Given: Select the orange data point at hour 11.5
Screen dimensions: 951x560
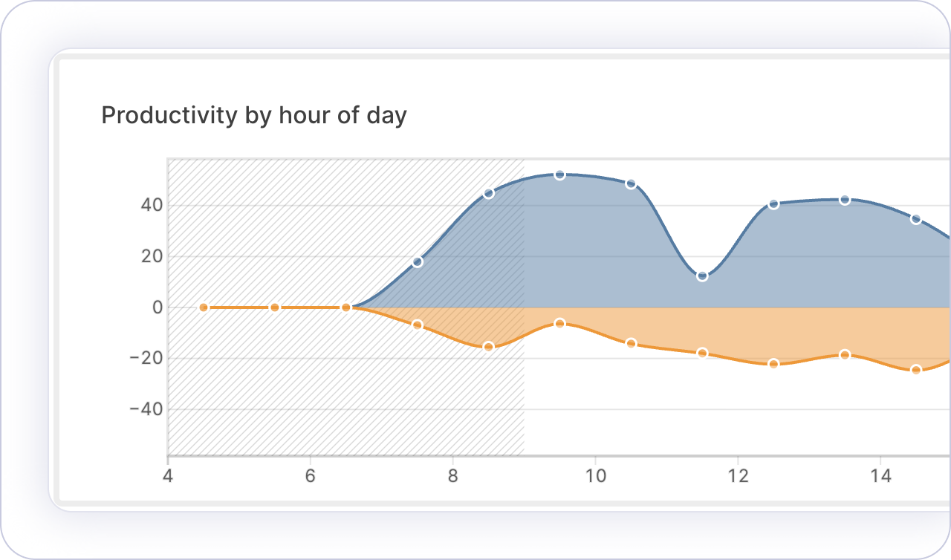Looking at the screenshot, I should pos(703,353).
